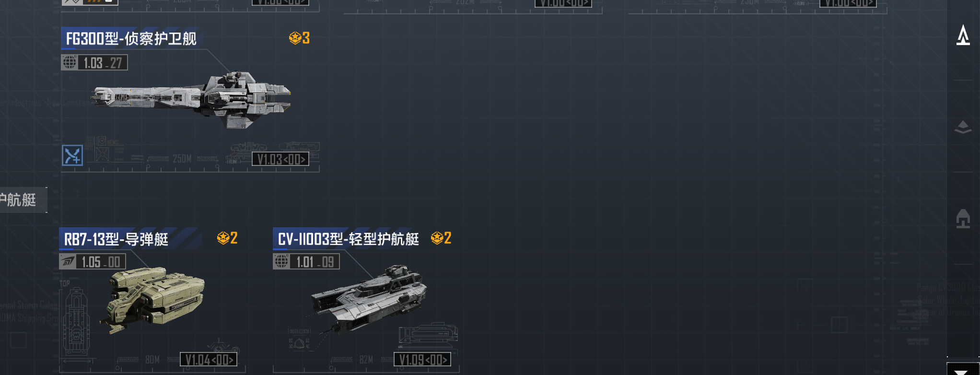
Task: Select the base-shaped icon in right sidebar
Action: click(963, 219)
